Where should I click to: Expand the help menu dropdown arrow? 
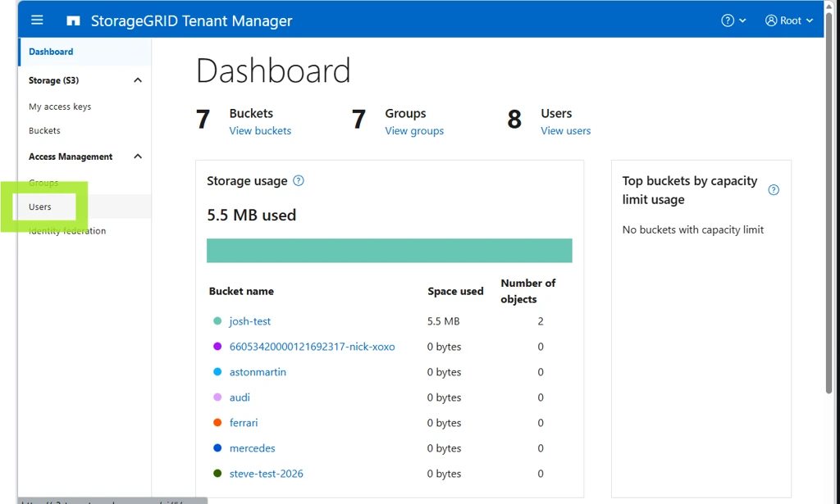[x=742, y=20]
